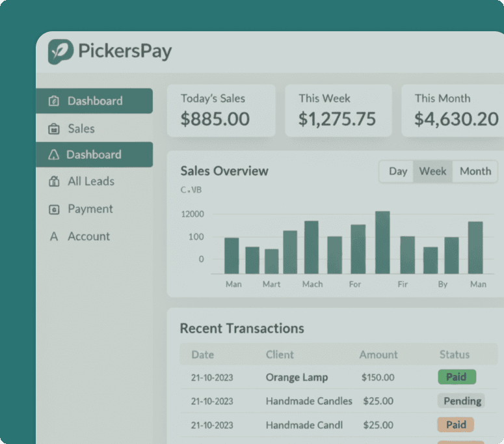Click the bell icon beside the second Dashboard

tap(54, 155)
